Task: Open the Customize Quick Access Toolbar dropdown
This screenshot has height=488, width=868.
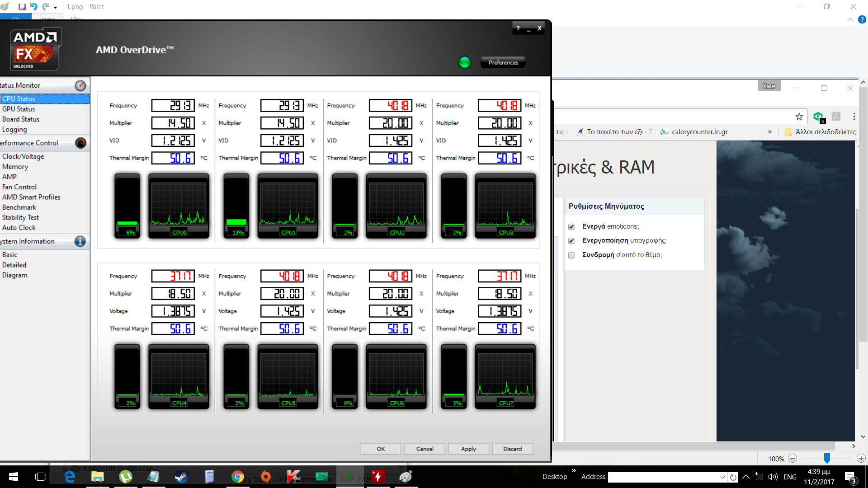Action: (55, 7)
